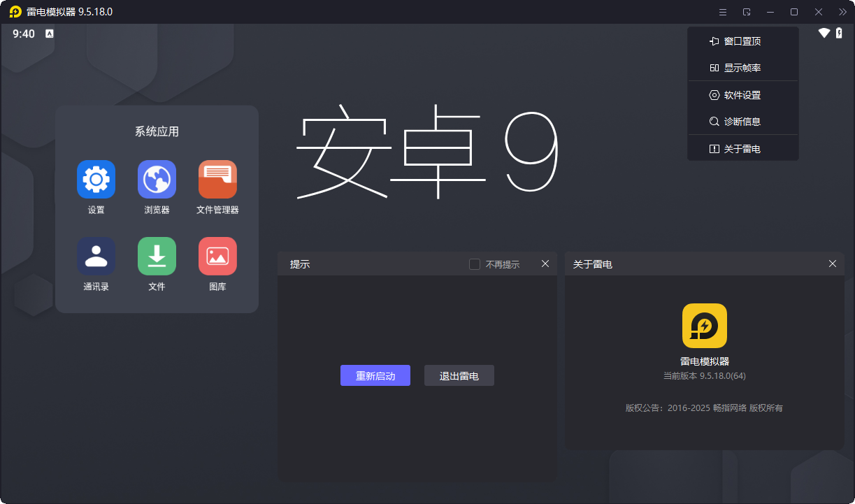Open the File Manager app (文件管理器)
The image size is (855, 504).
tap(217, 180)
